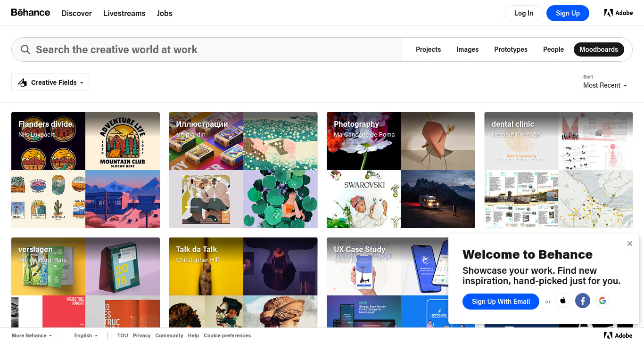This screenshot has width=644, height=343.
Task: Open the Creative Fields dropdown
Action: (50, 82)
